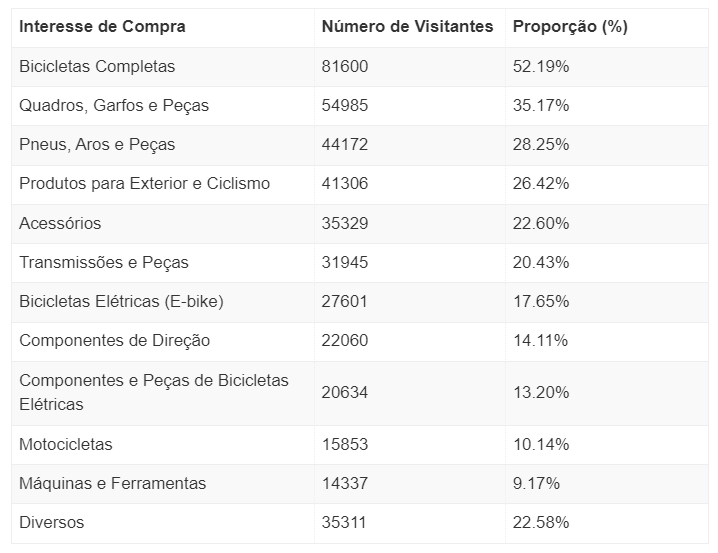Select the 28.25% proportion value
Viewport: 718px width, 553px height.
pyautogui.click(x=541, y=144)
